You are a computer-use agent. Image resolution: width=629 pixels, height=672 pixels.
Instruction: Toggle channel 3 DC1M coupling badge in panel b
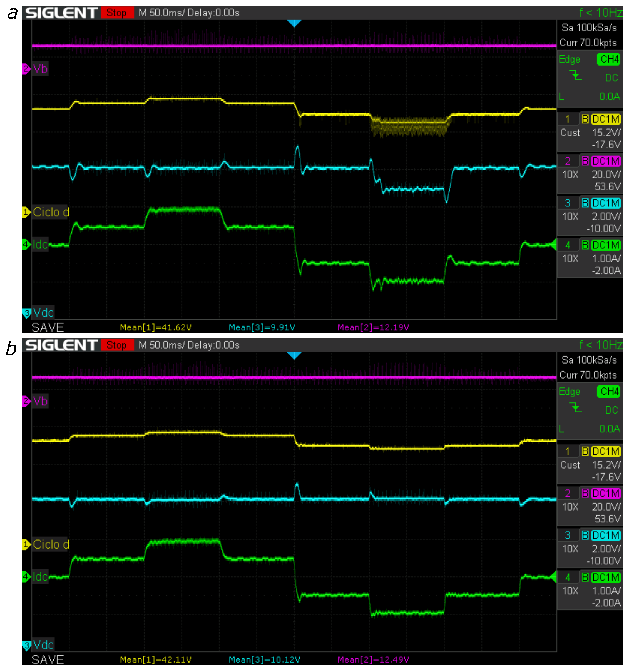pos(606,536)
